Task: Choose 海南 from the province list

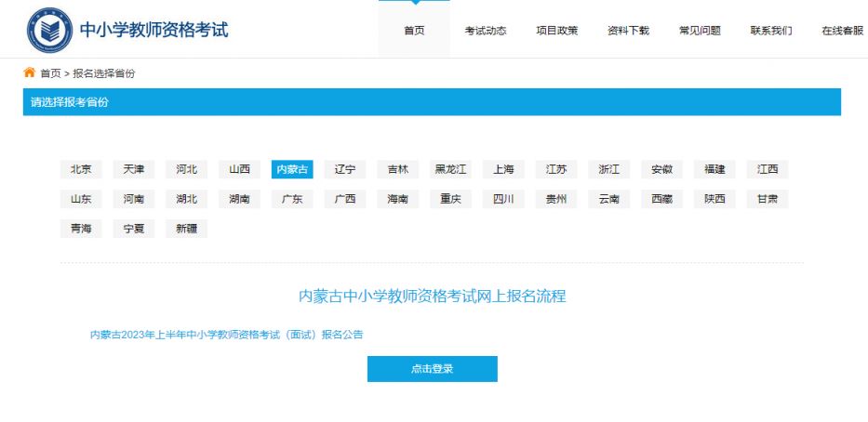Action: (x=398, y=199)
